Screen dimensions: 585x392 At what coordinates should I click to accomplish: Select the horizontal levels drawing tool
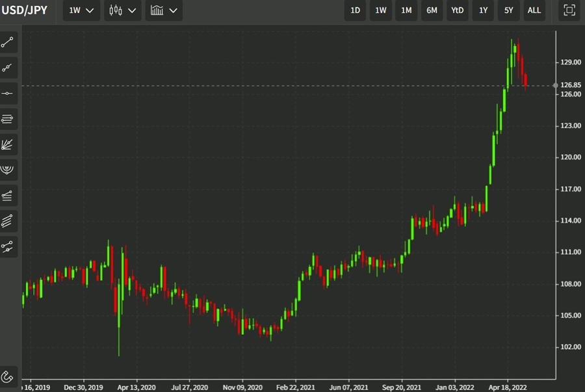click(x=8, y=119)
